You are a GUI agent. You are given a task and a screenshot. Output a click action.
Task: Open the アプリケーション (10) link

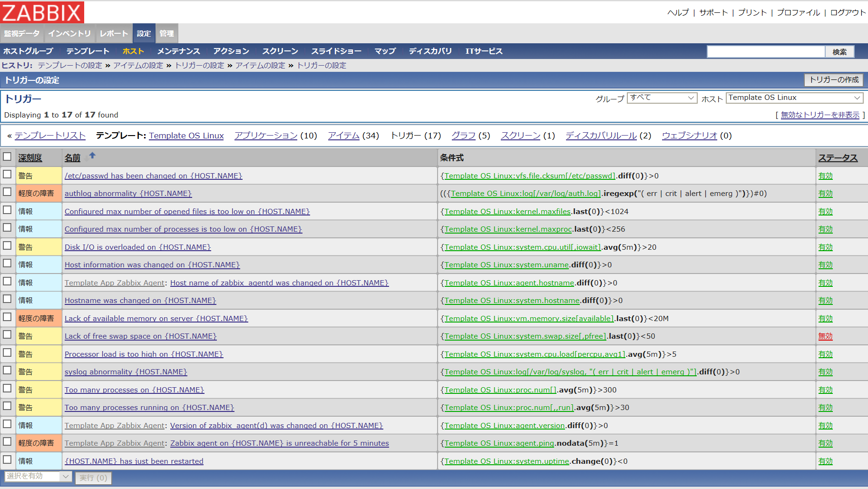tap(266, 136)
